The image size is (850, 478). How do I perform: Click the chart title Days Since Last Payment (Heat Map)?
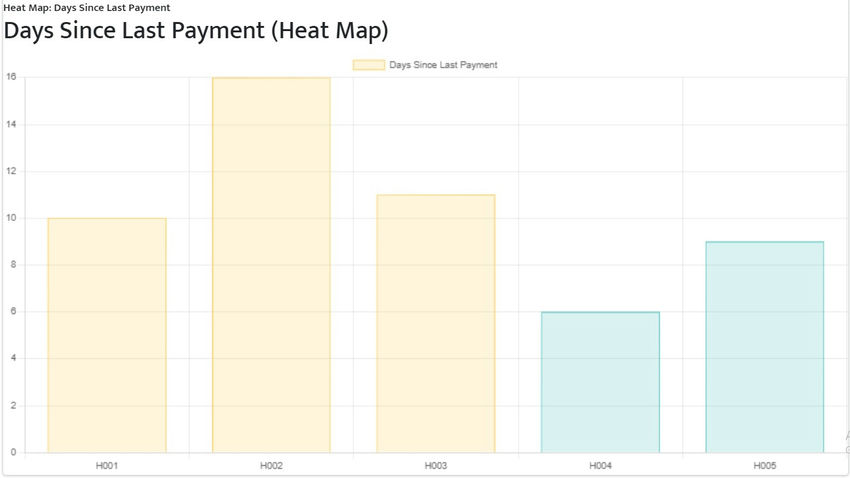click(196, 30)
